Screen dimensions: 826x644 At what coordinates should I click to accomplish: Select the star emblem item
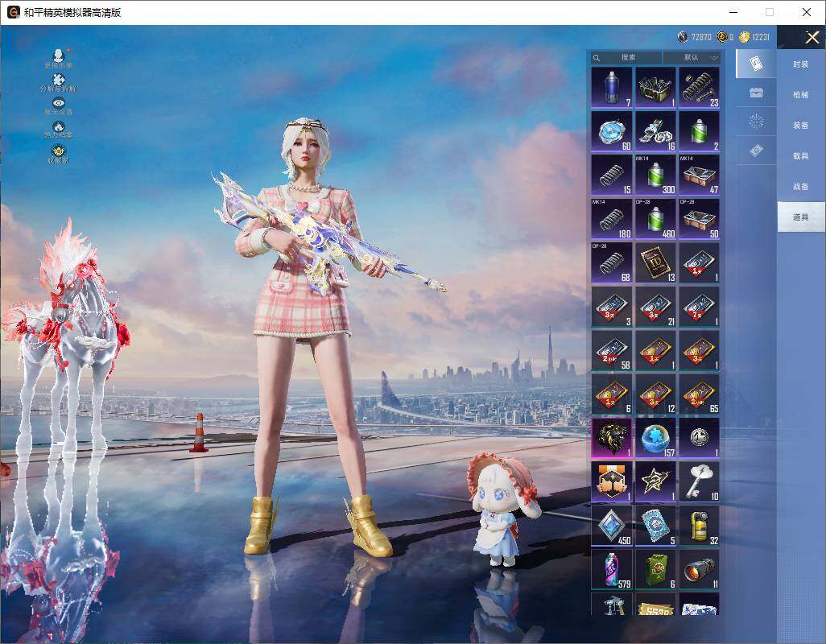tap(655, 482)
